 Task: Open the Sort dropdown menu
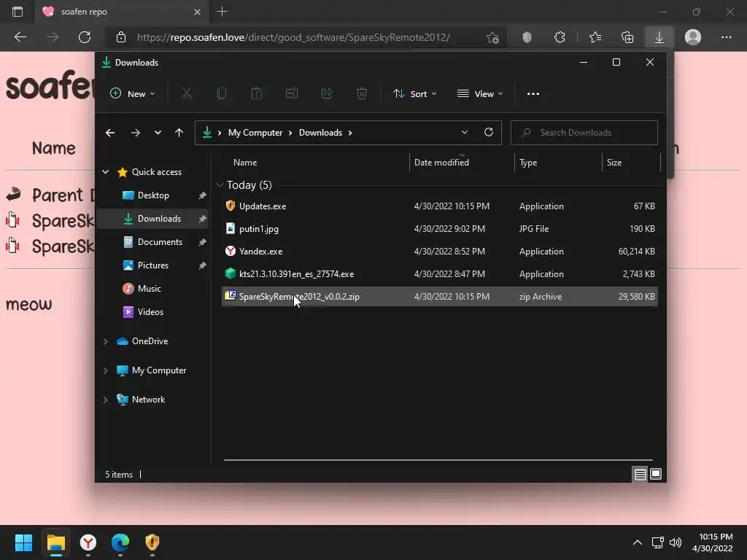[x=415, y=94]
